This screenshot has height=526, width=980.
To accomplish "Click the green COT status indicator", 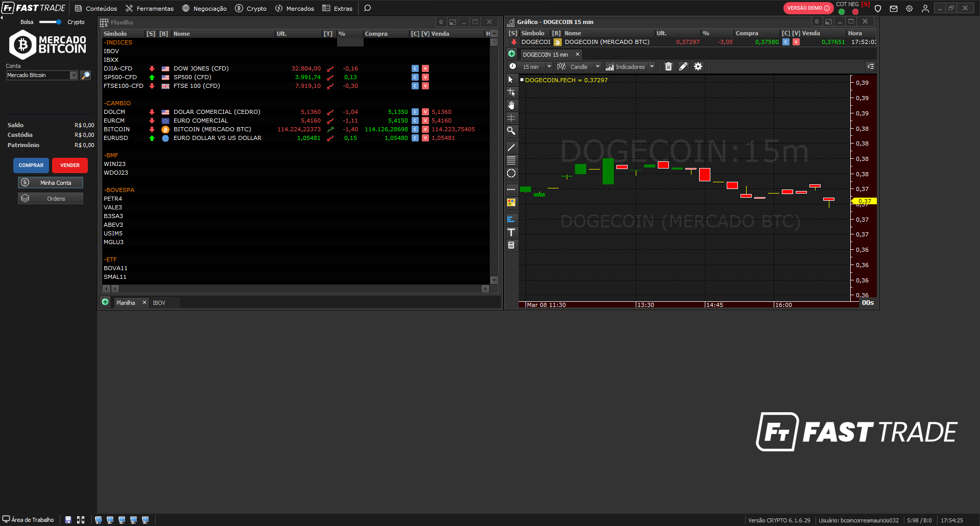I will click(842, 12).
